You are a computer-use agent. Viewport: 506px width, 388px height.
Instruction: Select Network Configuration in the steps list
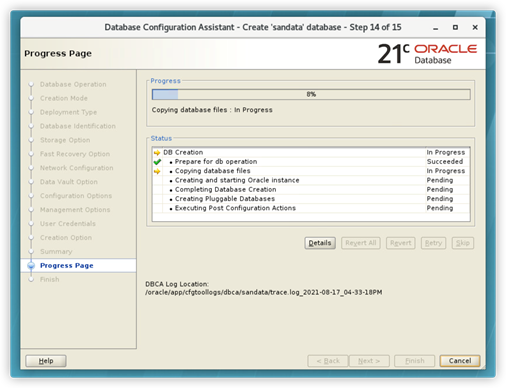point(77,168)
